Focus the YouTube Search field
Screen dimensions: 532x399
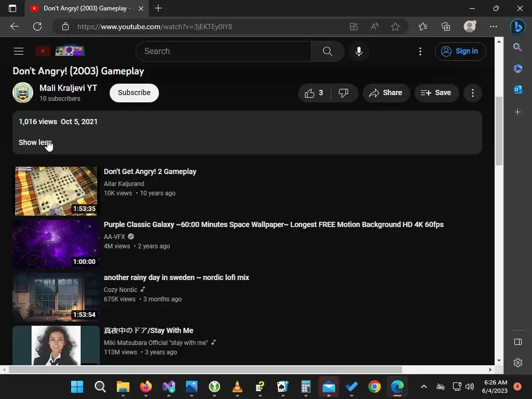pos(224,51)
